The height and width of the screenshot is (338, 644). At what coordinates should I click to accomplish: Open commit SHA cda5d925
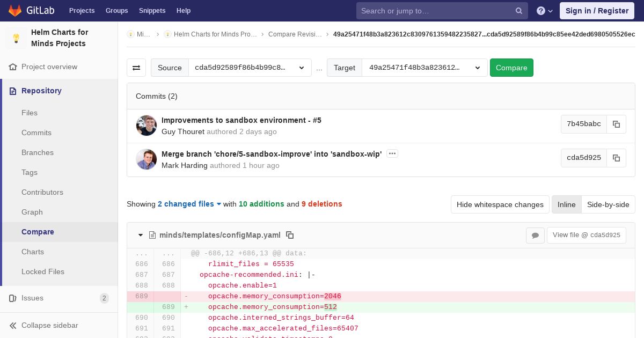(x=584, y=158)
